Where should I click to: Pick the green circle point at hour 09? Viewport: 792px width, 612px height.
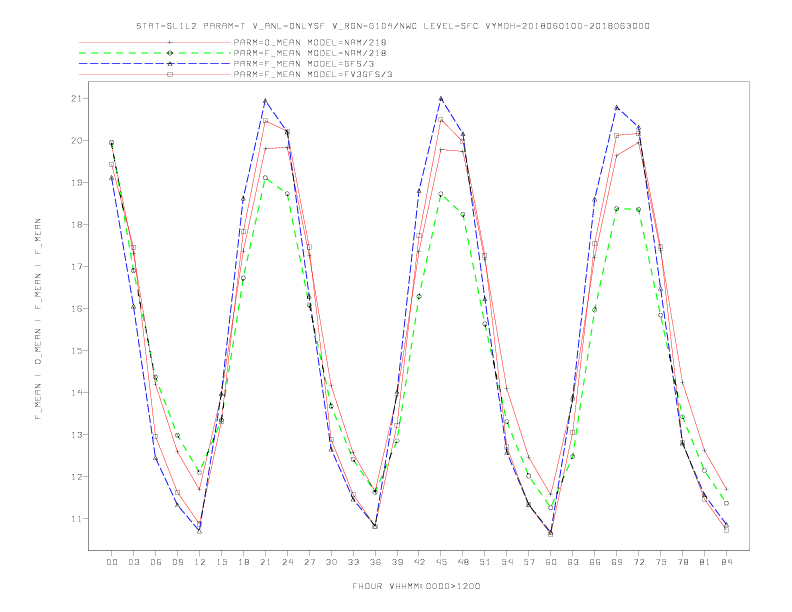tap(177, 435)
